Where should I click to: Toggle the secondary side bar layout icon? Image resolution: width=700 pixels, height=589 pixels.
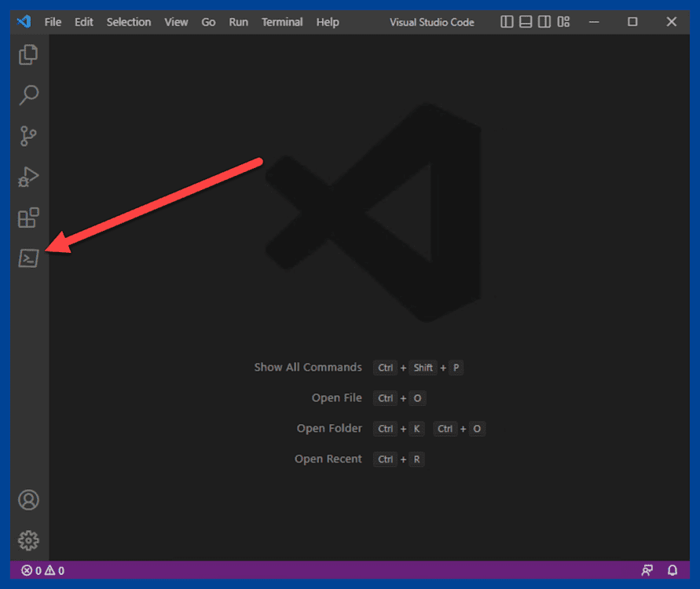coord(544,22)
